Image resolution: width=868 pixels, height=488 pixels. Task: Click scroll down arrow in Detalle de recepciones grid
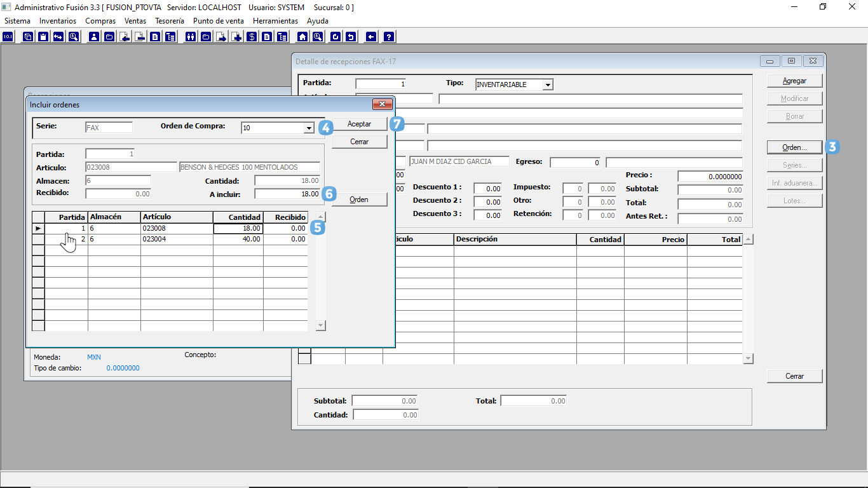(748, 359)
